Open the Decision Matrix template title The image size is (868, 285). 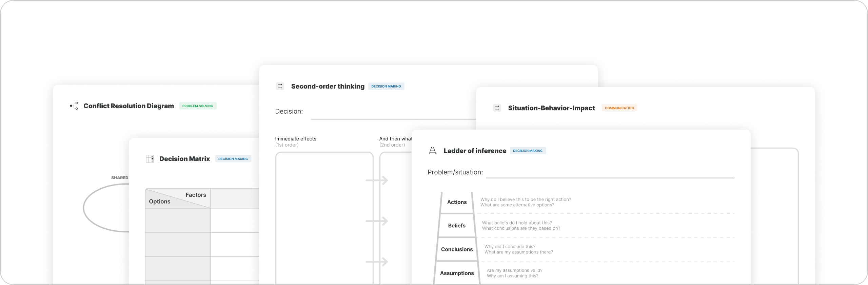coord(184,159)
